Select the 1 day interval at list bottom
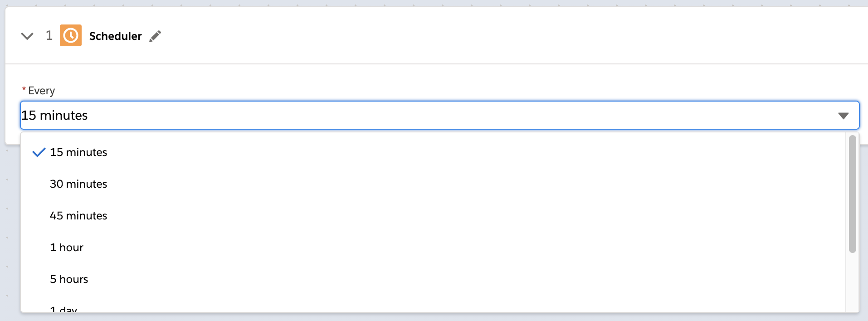 [63, 309]
